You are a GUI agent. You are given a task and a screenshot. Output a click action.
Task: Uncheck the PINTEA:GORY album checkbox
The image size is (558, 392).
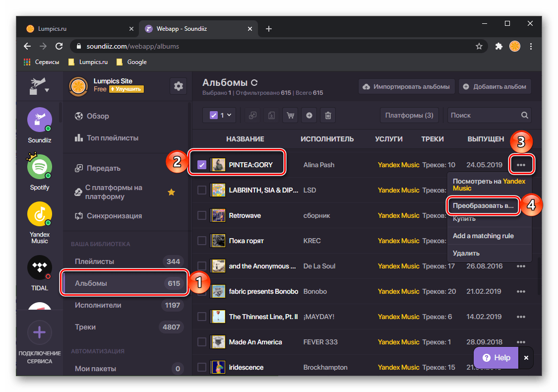202,165
